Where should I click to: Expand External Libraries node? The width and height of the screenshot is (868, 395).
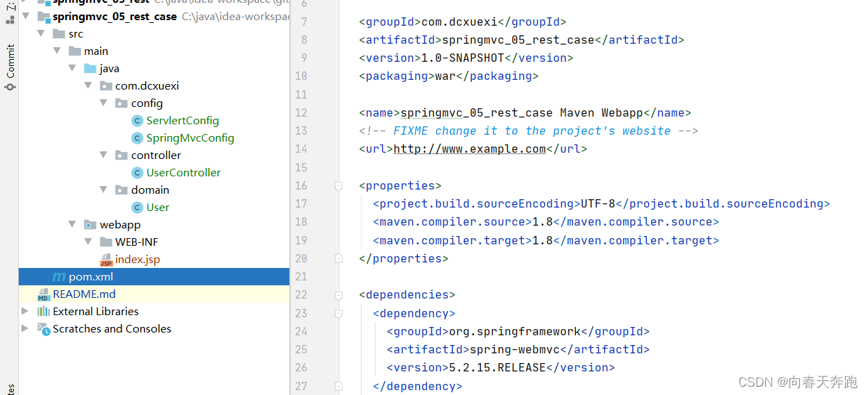[26, 311]
